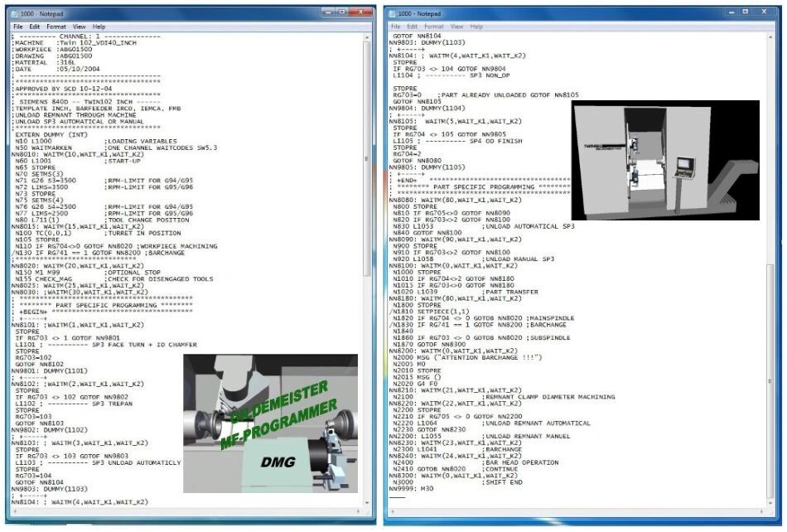787x532 pixels.
Task: Click the 'SP3 UNLOAD AUTOMATICLY' line
Action: pos(98,462)
